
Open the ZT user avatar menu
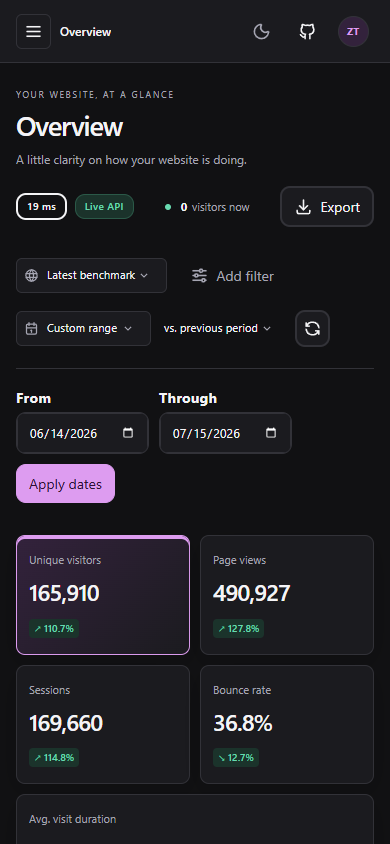click(x=353, y=32)
